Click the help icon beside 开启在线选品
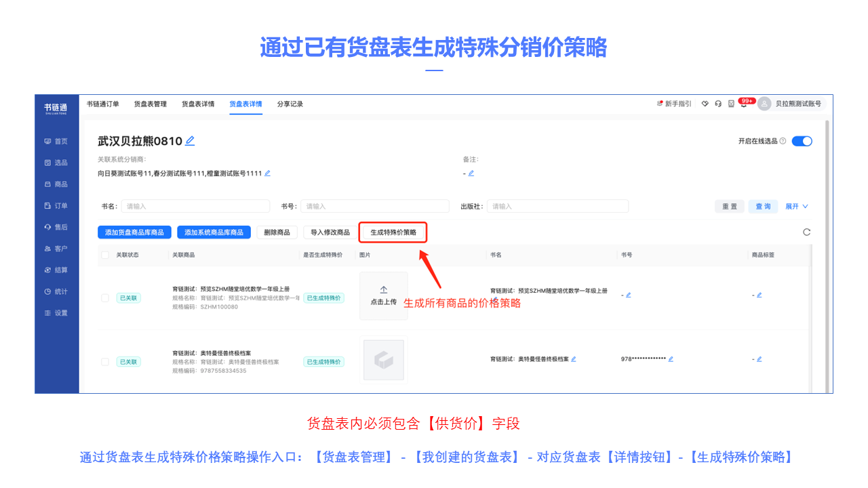Image resolution: width=868 pixels, height=488 pixels. pos(783,141)
